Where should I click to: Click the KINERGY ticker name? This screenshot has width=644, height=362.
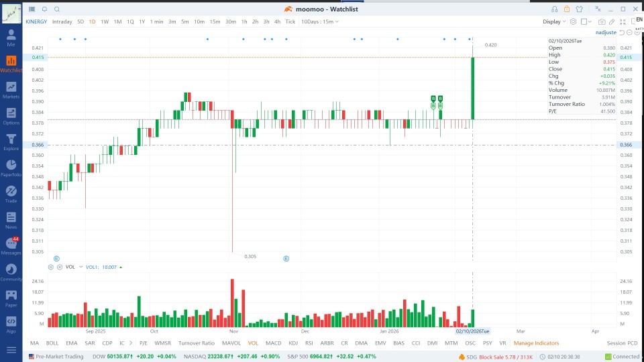coord(36,21)
